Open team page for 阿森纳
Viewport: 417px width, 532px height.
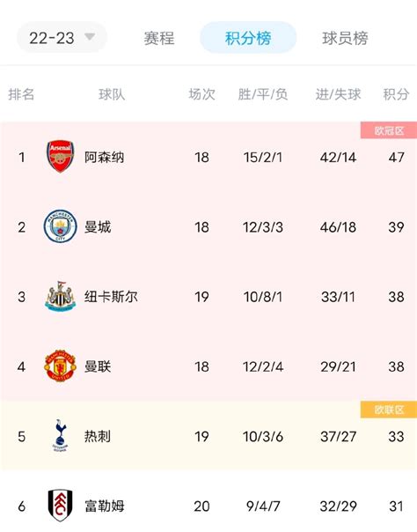click(105, 157)
